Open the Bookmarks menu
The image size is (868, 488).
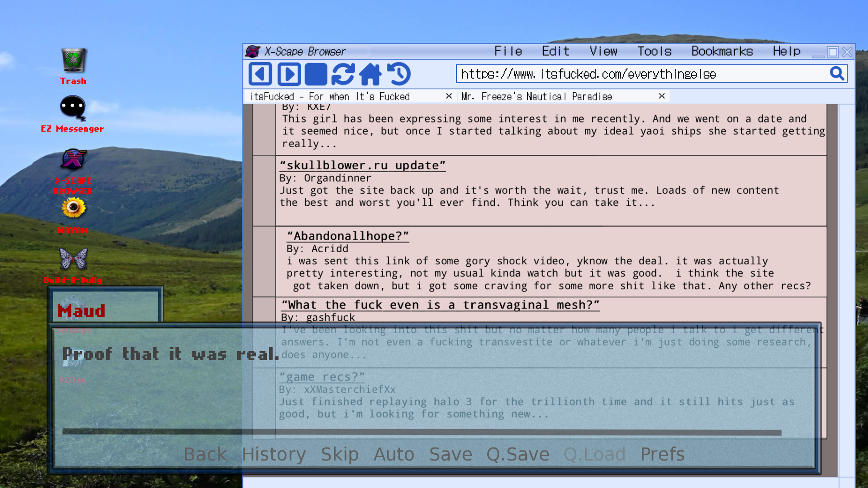pyautogui.click(x=722, y=51)
